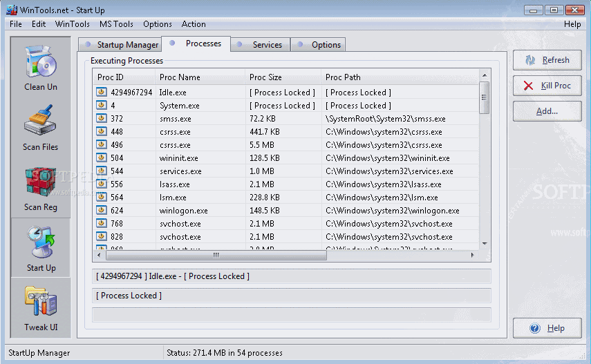Viewport: 591px width, 364px height.
Task: Click the 441.7 KB size cell
Action: pos(265,132)
